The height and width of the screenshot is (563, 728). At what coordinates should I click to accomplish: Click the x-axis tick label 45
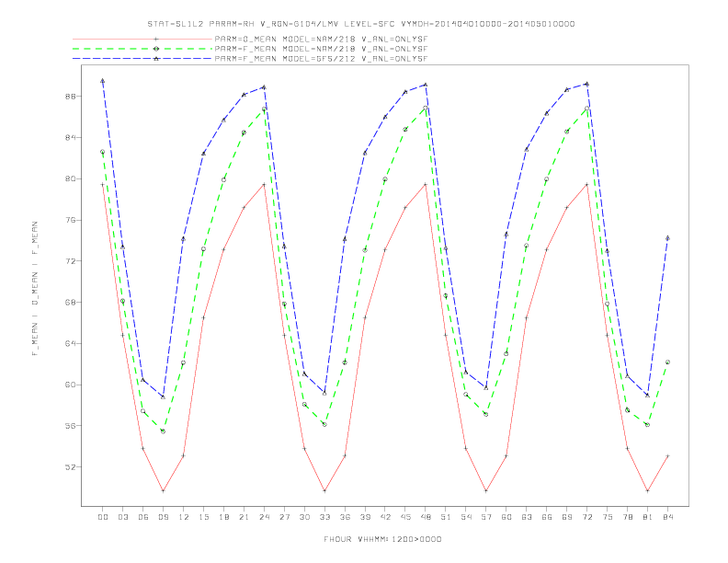coord(405,517)
